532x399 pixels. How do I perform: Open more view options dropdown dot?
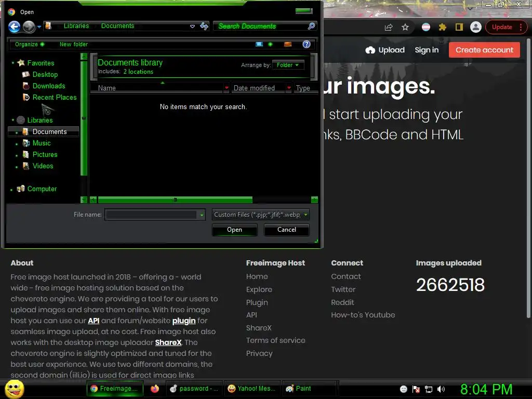pos(270,44)
